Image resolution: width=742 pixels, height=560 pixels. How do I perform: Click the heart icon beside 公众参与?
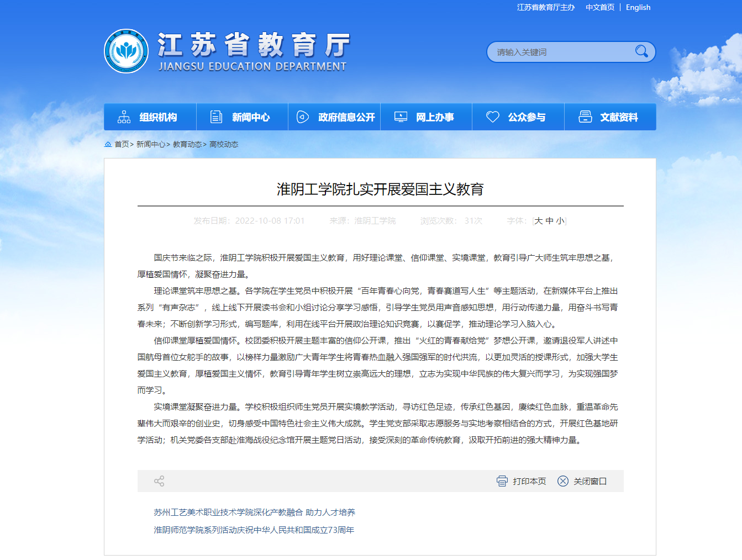point(492,117)
